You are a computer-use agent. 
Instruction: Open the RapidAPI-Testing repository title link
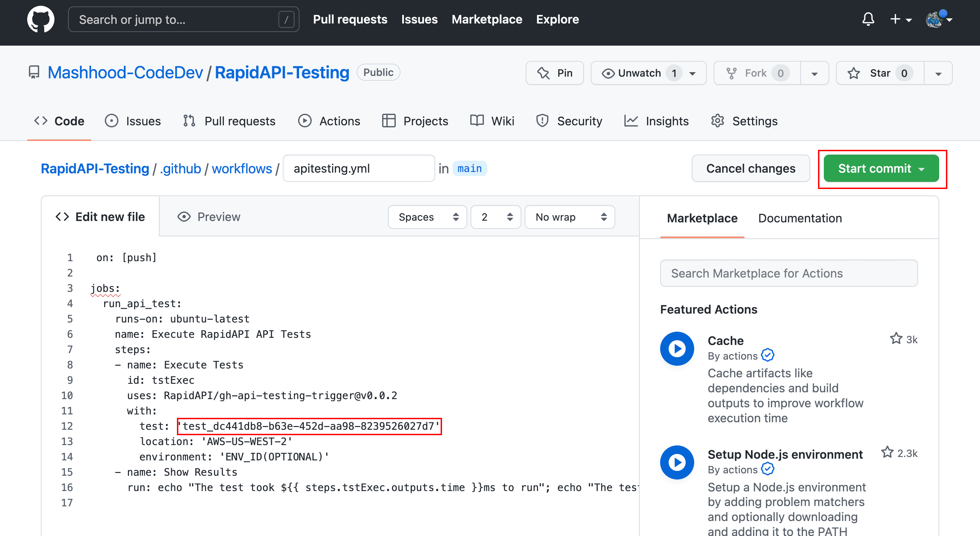click(282, 72)
